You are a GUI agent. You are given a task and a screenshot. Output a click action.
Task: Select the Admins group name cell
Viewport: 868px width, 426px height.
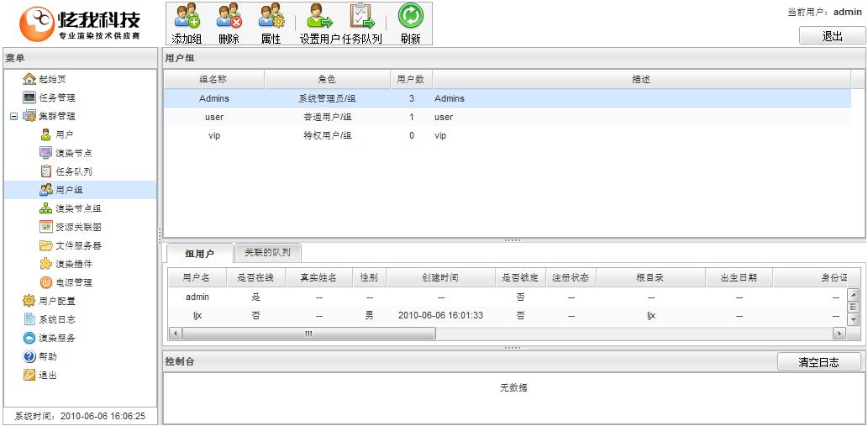point(213,98)
